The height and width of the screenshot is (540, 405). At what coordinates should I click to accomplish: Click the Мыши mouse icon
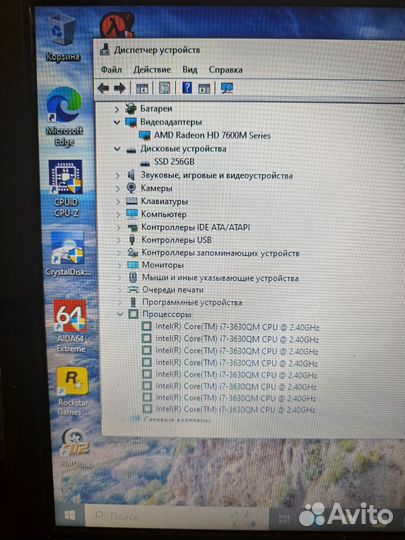click(x=133, y=278)
